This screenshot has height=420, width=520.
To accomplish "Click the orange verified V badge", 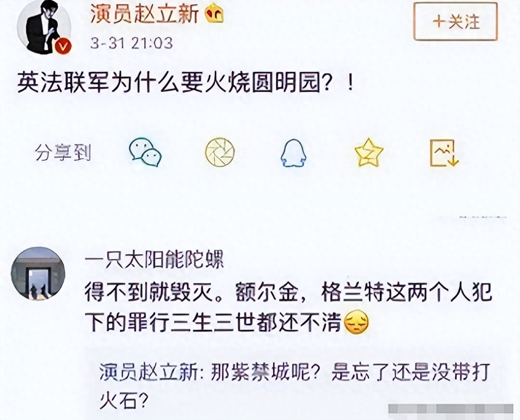I will [63, 45].
